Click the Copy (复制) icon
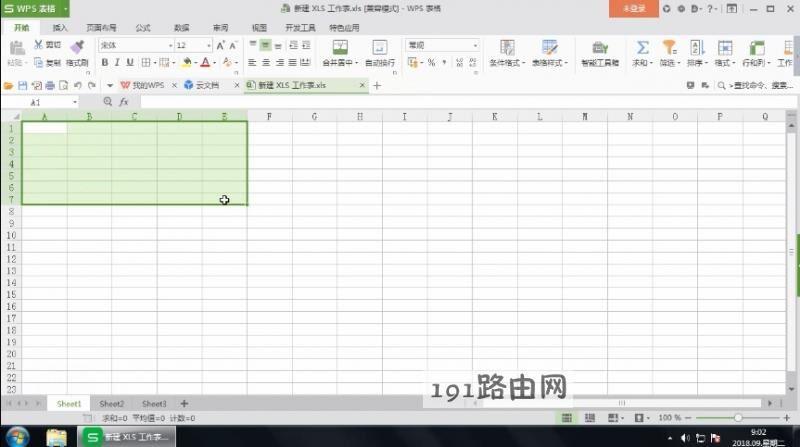 click(x=39, y=62)
